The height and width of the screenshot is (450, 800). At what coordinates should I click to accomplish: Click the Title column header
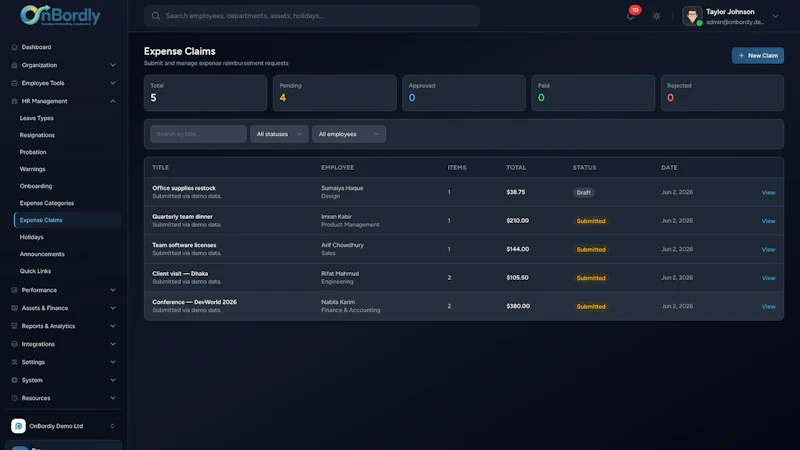(160, 167)
